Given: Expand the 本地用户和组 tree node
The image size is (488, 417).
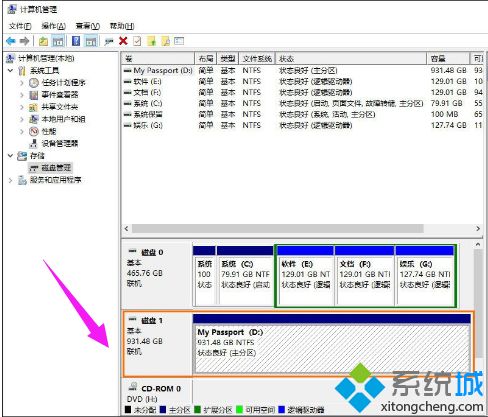Looking at the screenshot, I should click(x=22, y=119).
